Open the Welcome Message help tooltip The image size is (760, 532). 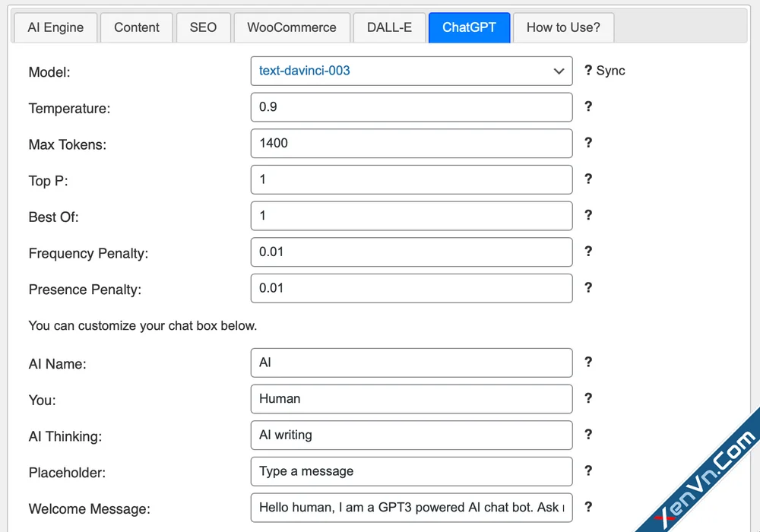point(588,507)
